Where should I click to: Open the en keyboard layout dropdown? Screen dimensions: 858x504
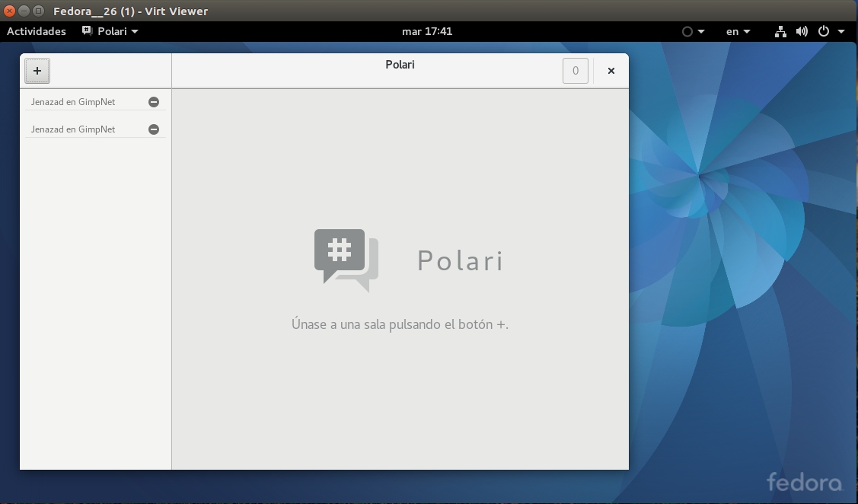pos(738,32)
